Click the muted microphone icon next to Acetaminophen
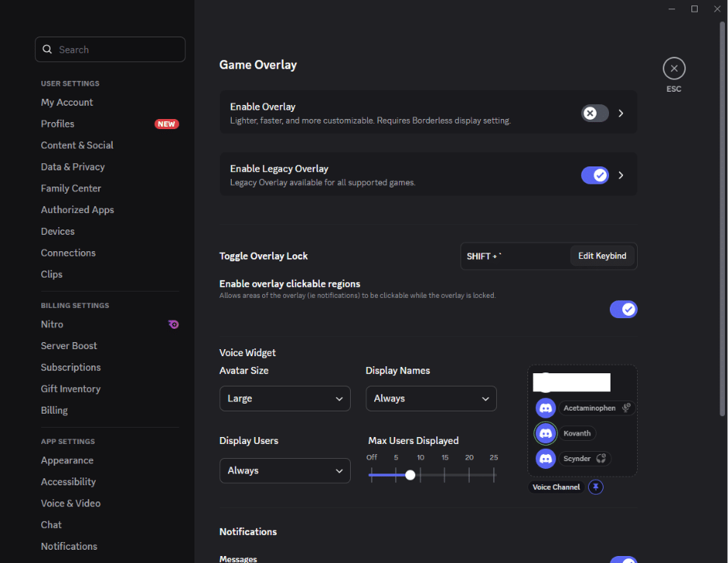The width and height of the screenshot is (728, 563). click(x=626, y=407)
